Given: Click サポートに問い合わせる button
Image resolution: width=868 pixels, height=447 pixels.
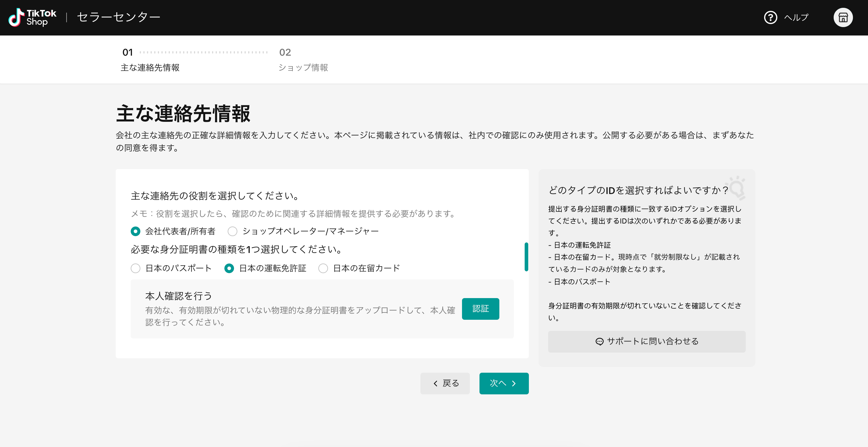Looking at the screenshot, I should coord(647,342).
